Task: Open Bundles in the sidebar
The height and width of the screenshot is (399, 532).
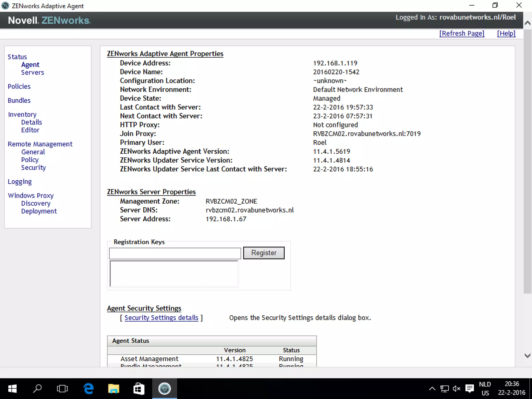Action: pyautogui.click(x=19, y=101)
